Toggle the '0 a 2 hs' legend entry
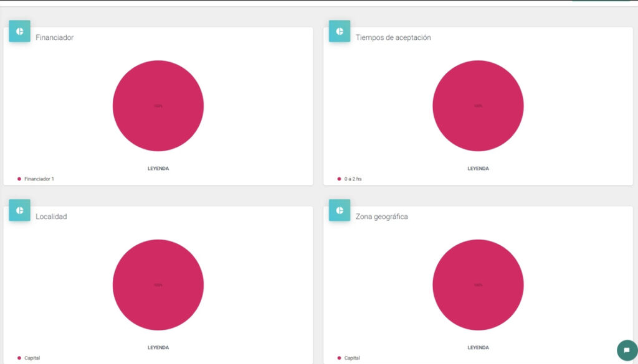The width and height of the screenshot is (638, 364). click(353, 179)
